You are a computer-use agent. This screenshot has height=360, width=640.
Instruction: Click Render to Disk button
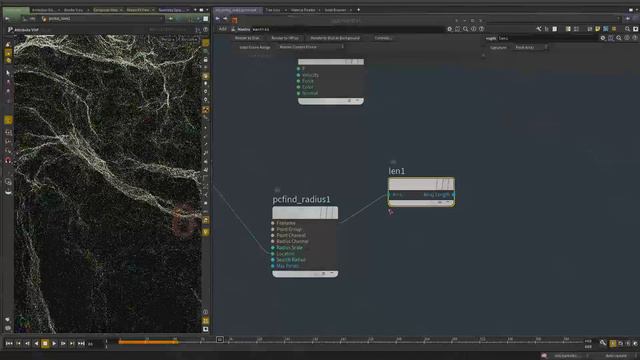pos(247,38)
